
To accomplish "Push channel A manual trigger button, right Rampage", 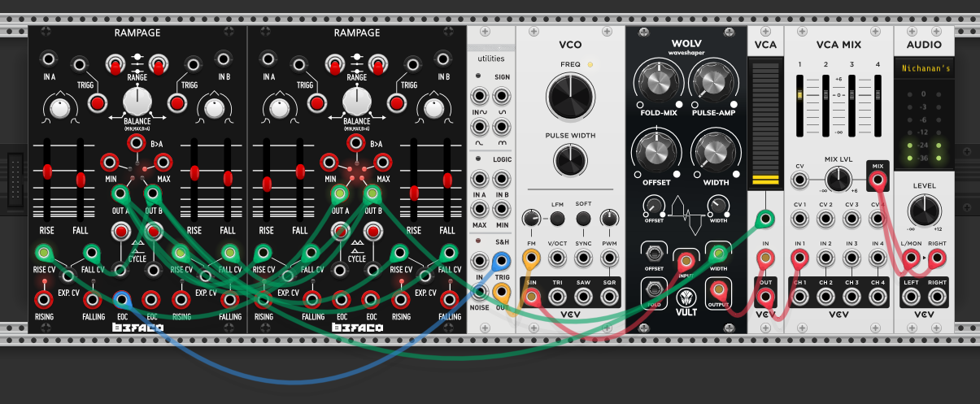I will pos(317,102).
